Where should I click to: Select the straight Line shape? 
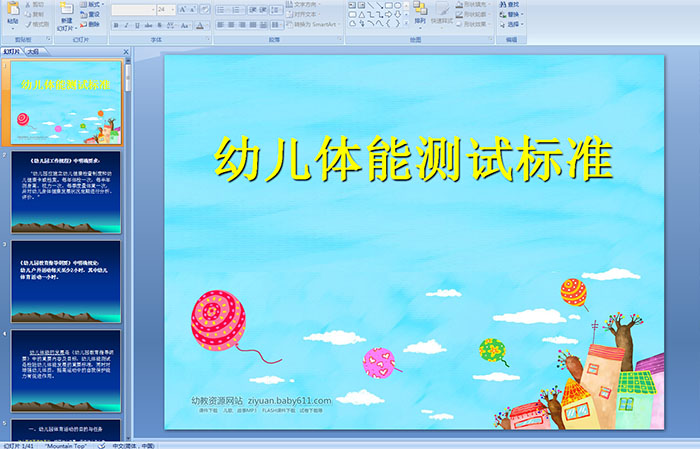371,5
